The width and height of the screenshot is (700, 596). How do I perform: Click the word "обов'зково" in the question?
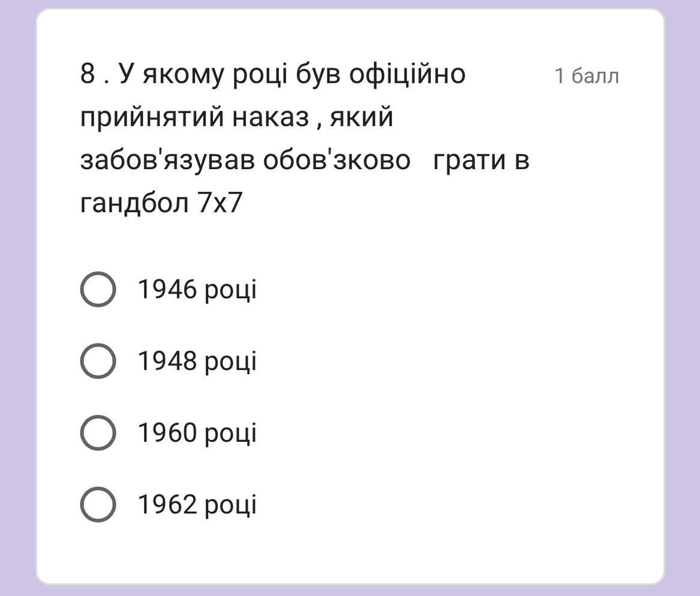(x=337, y=159)
